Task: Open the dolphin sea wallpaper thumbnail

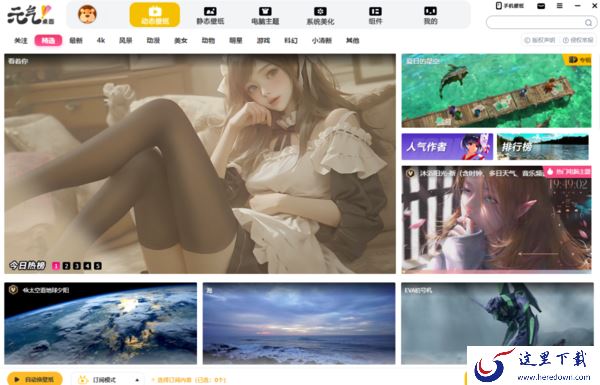Action: (x=496, y=90)
